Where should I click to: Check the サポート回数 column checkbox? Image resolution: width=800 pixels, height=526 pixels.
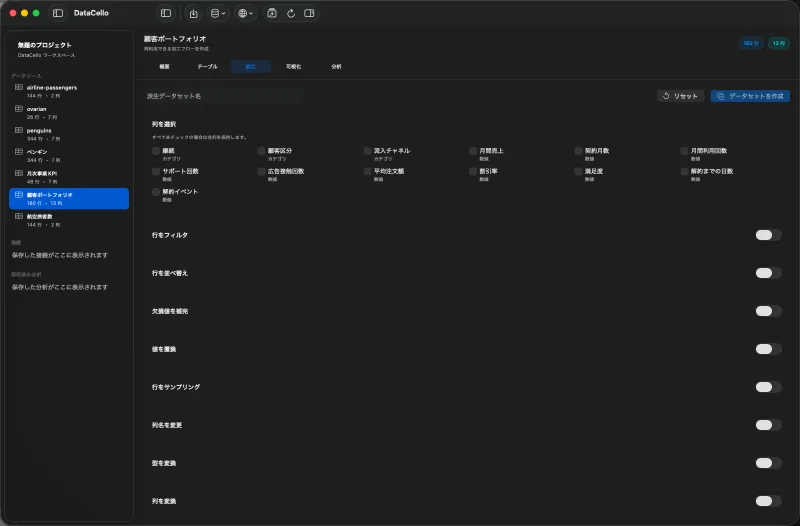pos(156,171)
